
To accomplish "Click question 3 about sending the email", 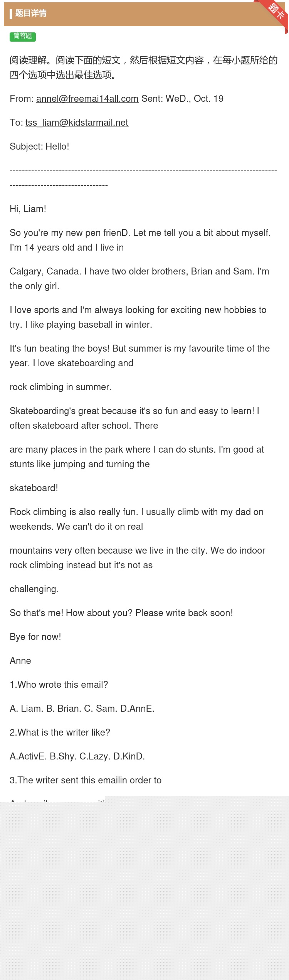I will point(86,780).
